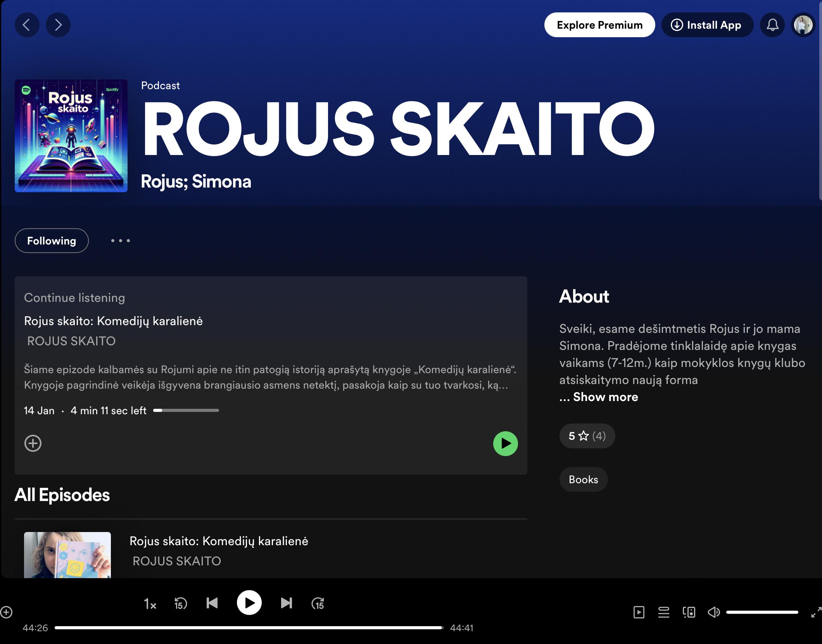The width and height of the screenshot is (822, 644).
Task: Skip forward 15 seconds
Action: pyautogui.click(x=318, y=603)
